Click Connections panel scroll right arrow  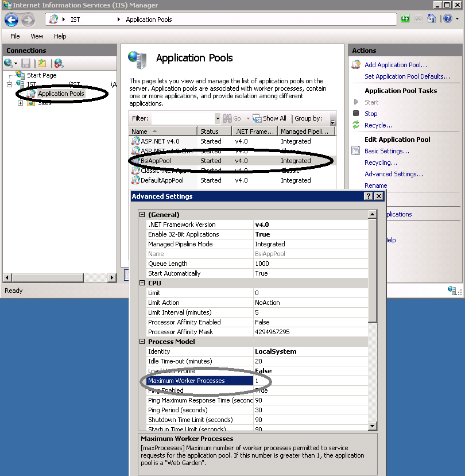point(112,277)
